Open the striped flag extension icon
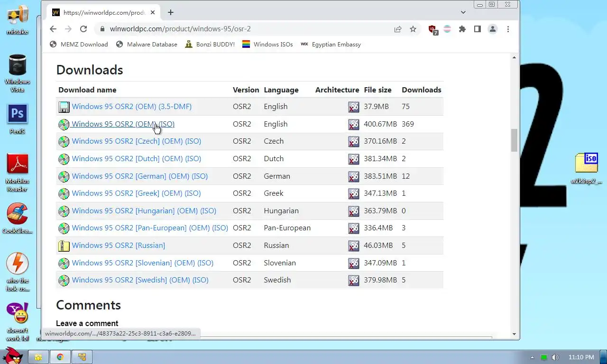 [x=447, y=29]
